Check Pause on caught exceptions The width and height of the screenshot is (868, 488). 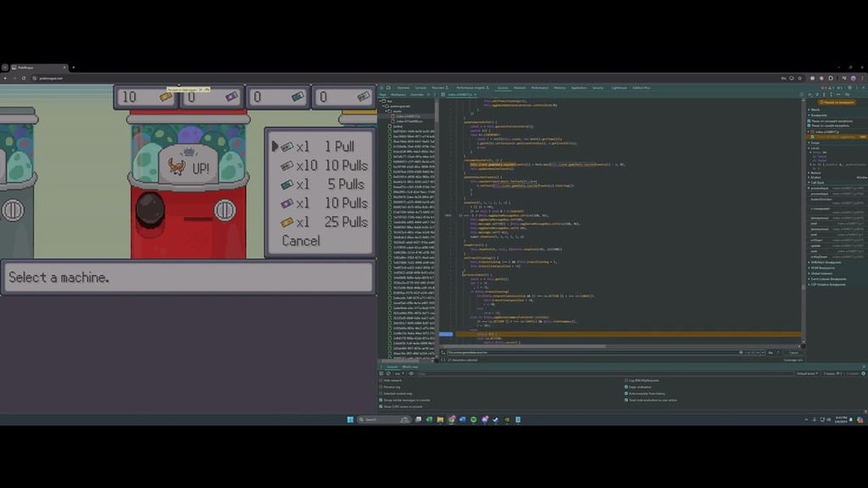point(808,125)
